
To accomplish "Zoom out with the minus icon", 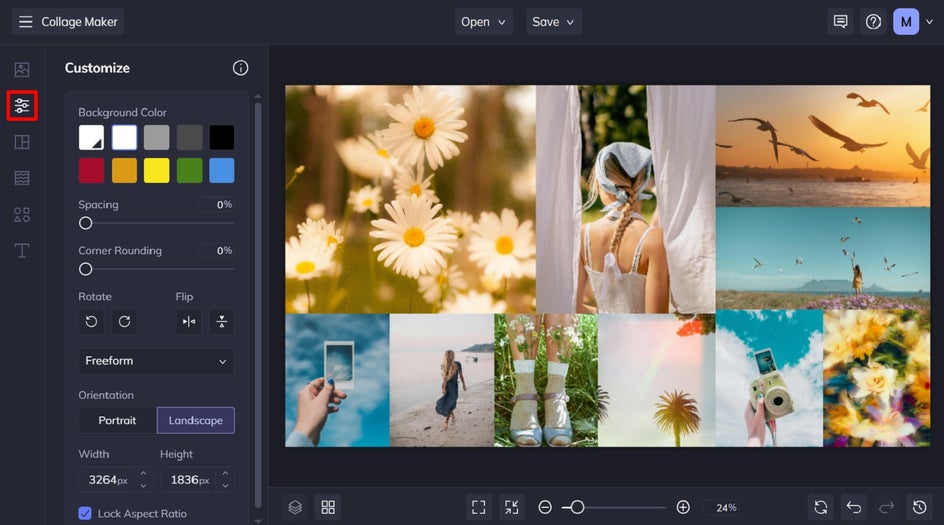I will tap(545, 507).
